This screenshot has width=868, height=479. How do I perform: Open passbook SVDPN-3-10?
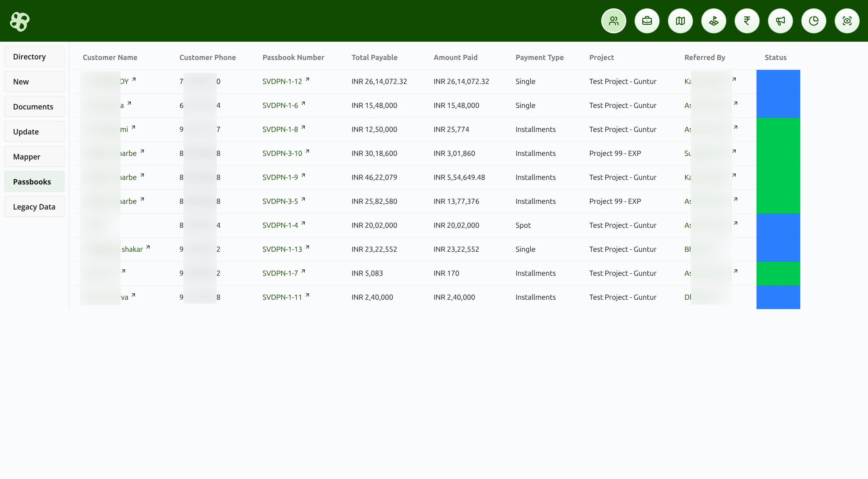(282, 153)
